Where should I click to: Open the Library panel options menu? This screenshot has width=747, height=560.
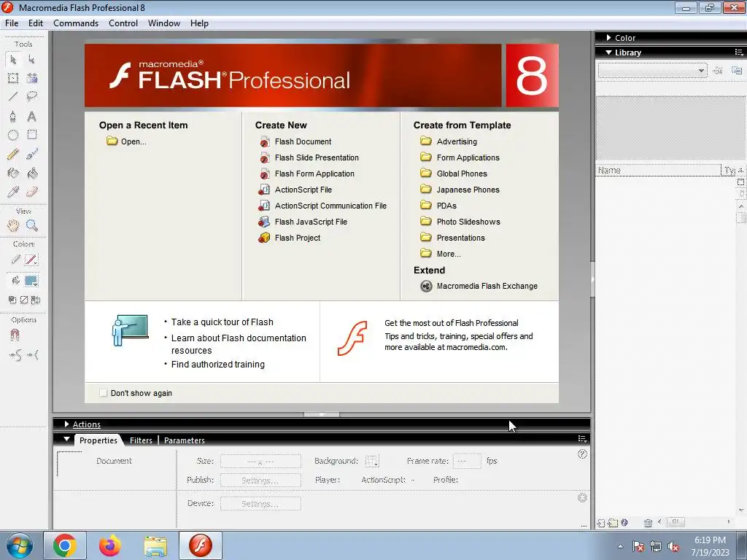(739, 52)
